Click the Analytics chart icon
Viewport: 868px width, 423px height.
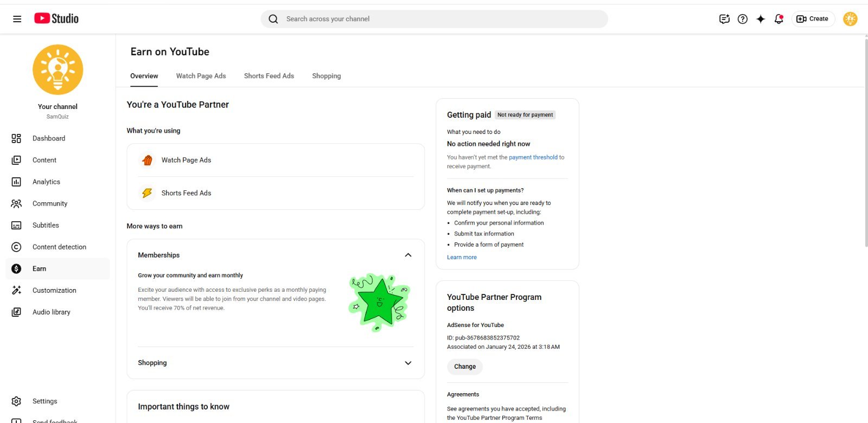(16, 182)
